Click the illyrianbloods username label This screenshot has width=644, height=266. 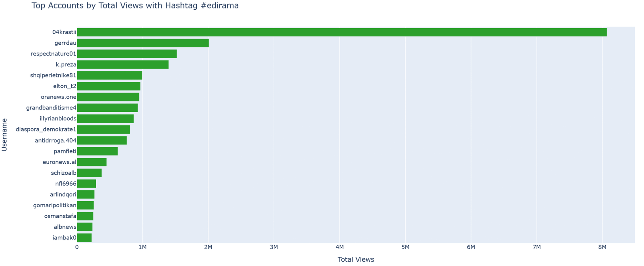(58, 119)
